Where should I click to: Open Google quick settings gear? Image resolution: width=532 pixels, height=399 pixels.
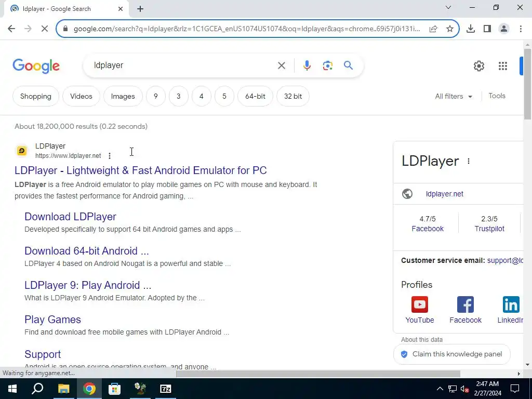click(x=478, y=66)
